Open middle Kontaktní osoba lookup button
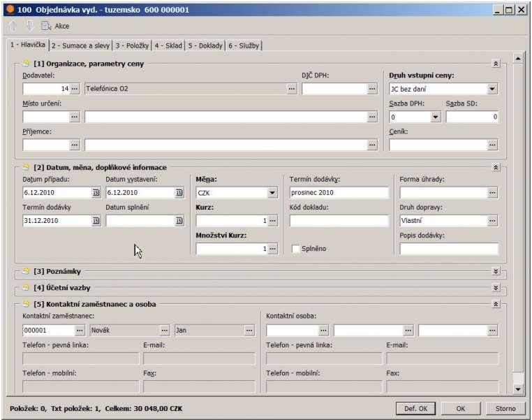The image size is (532, 420). coord(408,331)
